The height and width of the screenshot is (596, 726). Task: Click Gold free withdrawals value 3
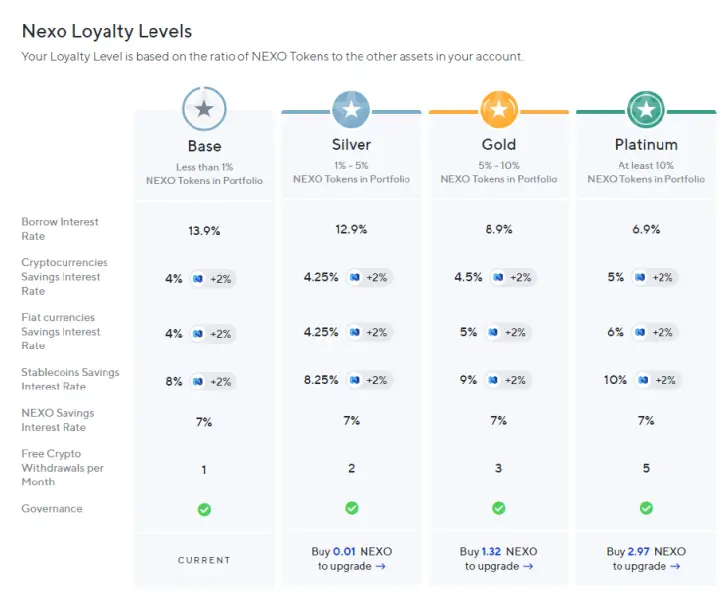tap(498, 468)
